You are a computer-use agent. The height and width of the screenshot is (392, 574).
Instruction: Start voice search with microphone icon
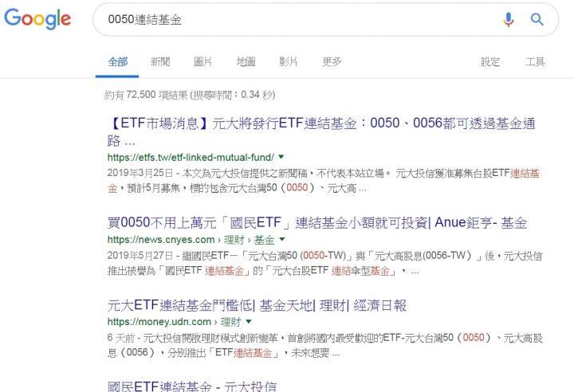click(508, 19)
